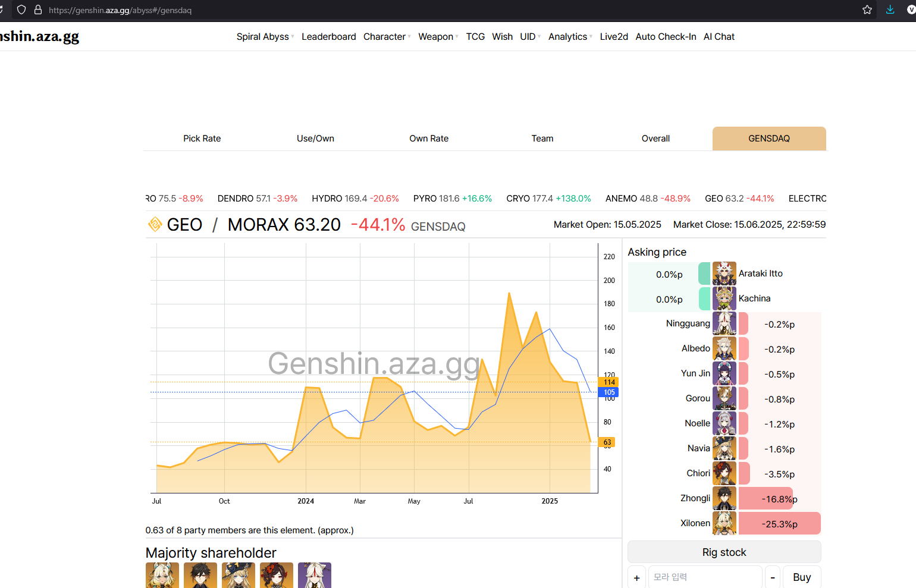The image size is (916, 588).
Task: Switch to the Own Rate tab
Action: coord(429,139)
